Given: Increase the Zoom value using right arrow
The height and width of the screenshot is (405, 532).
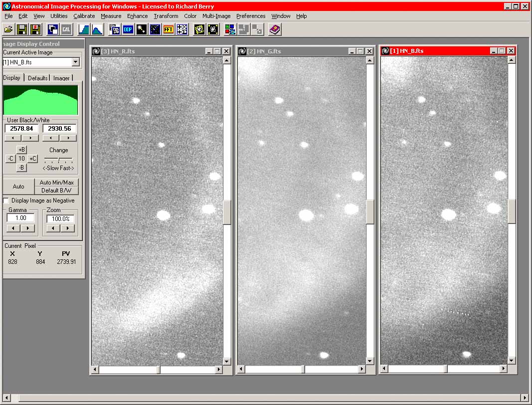Looking at the screenshot, I should tap(68, 228).
